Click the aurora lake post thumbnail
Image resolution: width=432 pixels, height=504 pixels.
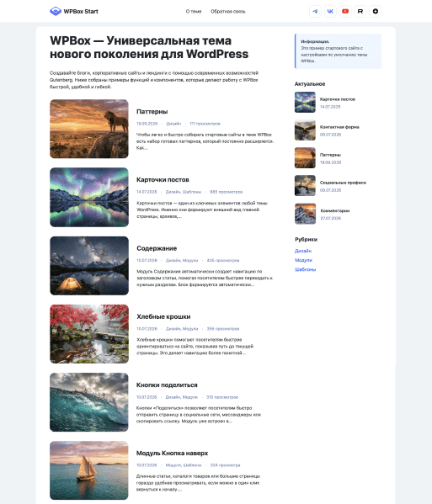[89, 197]
